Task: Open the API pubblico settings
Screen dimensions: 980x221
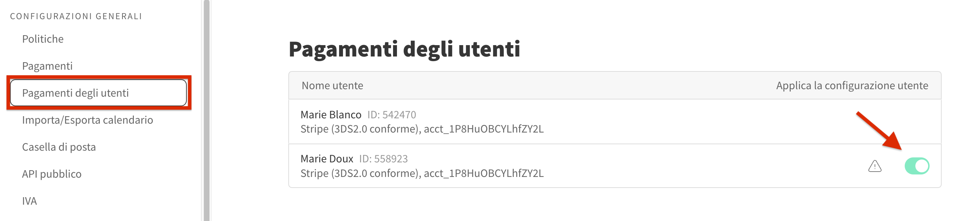Action: point(52,174)
